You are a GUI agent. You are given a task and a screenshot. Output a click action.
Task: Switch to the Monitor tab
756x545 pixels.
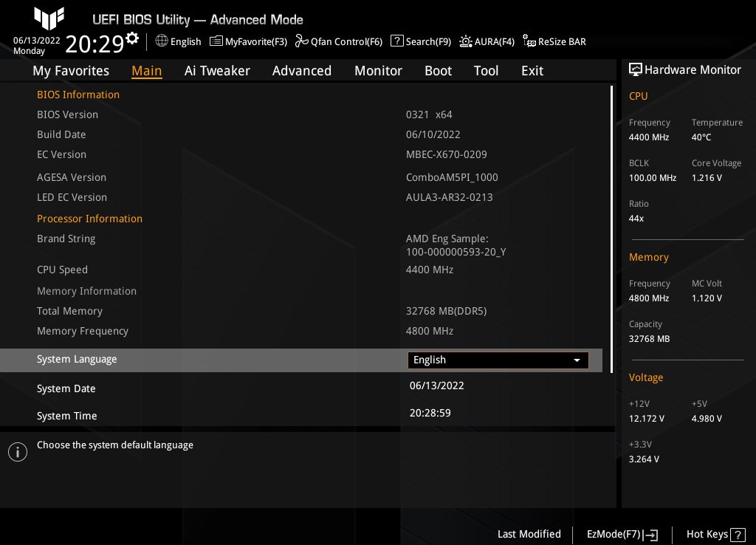[x=378, y=71]
